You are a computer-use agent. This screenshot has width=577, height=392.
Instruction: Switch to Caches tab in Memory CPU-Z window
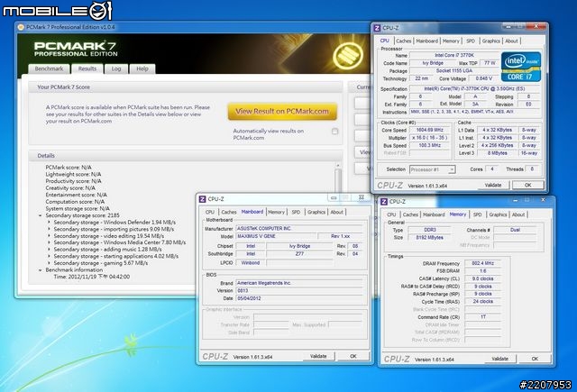(410, 214)
